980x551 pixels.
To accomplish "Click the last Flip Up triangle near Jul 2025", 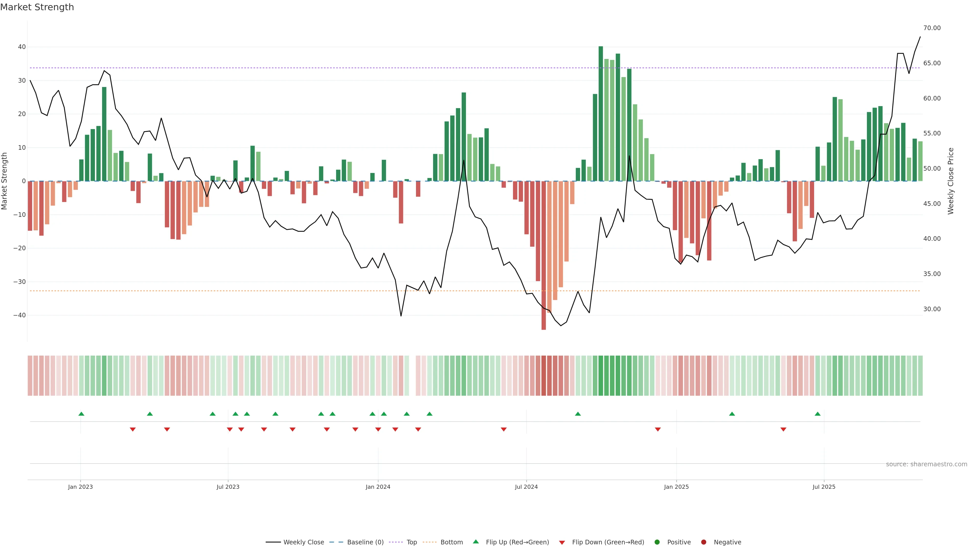I will [x=817, y=414].
